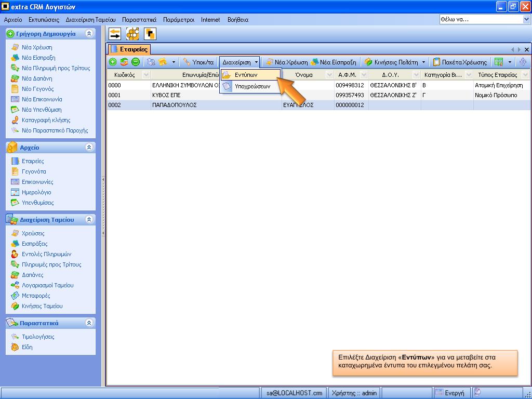Click the Χρήστης :: admin status entry
Screen dimensions: 532x399
[354, 393]
